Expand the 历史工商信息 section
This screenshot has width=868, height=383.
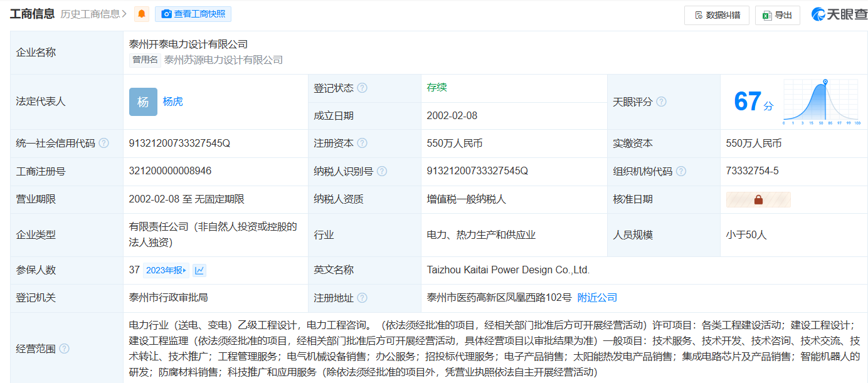pos(93,14)
